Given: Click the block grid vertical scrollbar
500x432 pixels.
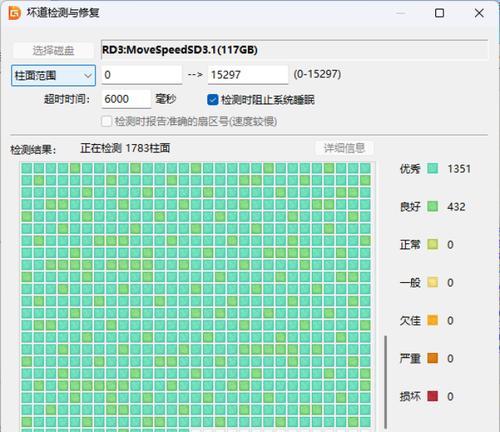Looking at the screenshot, I should [386, 382].
